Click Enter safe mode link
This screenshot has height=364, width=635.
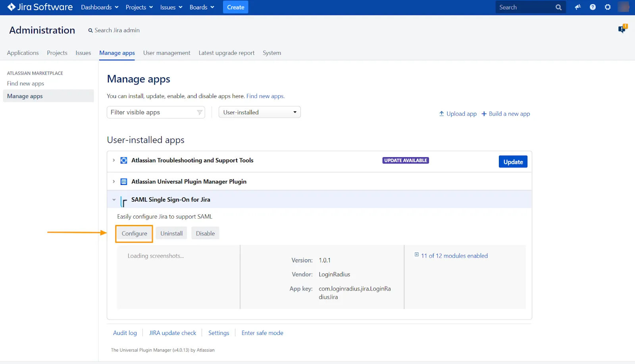point(262,333)
